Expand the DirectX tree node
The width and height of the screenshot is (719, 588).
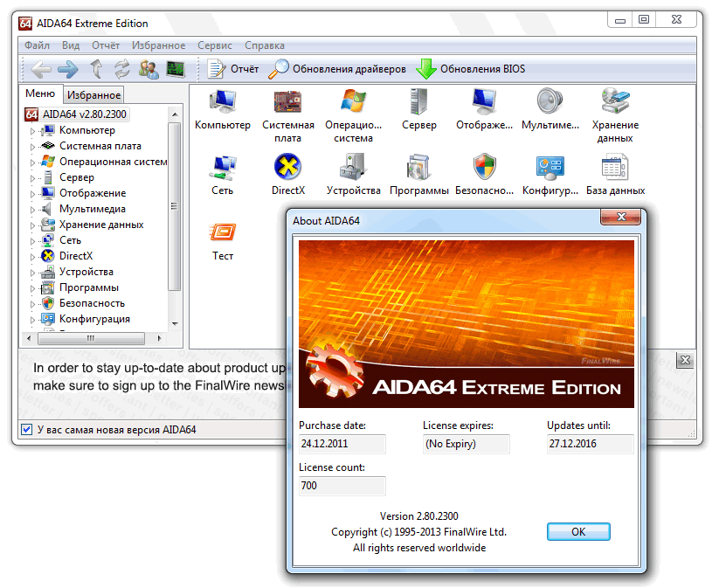[x=32, y=256]
